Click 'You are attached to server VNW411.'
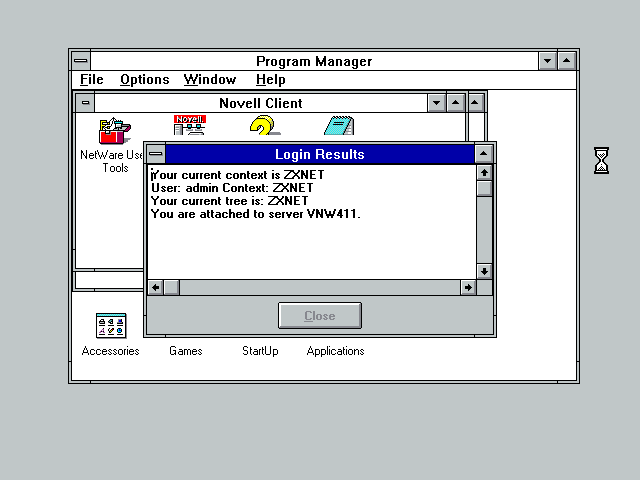The height and width of the screenshot is (480, 640). pyautogui.click(x=256, y=214)
